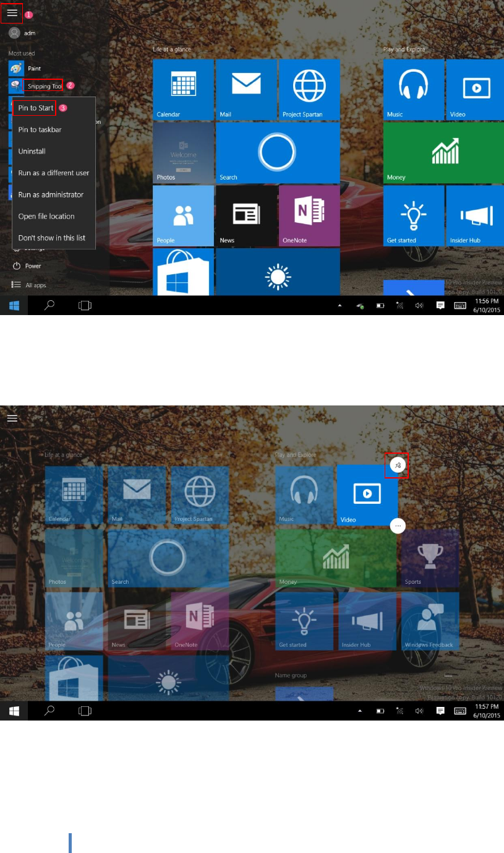Select Snipping Tool in the Most used list
The width and height of the screenshot is (504, 853).
pos(36,86)
